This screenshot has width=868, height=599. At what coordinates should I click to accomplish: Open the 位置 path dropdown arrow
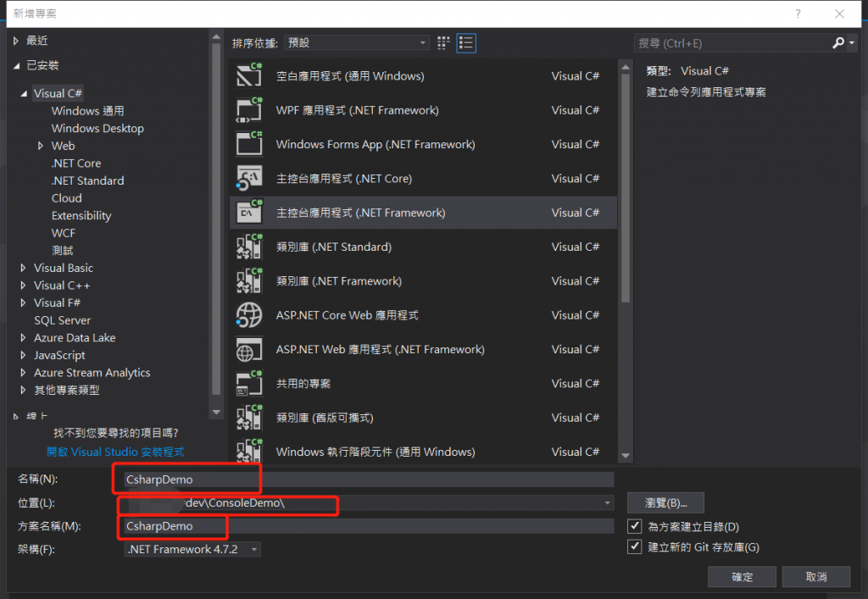tap(607, 502)
